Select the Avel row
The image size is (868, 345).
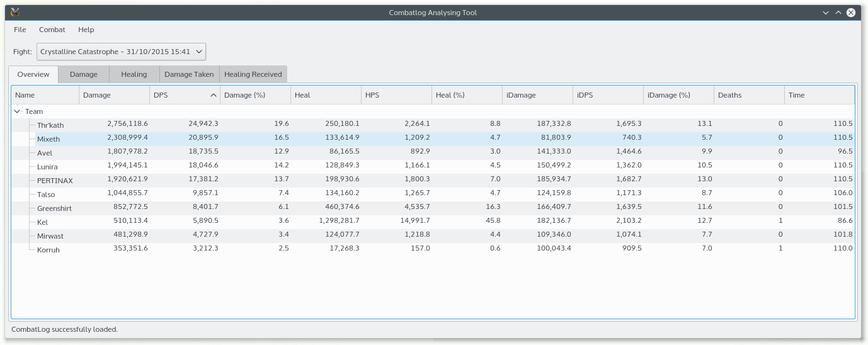coord(433,152)
